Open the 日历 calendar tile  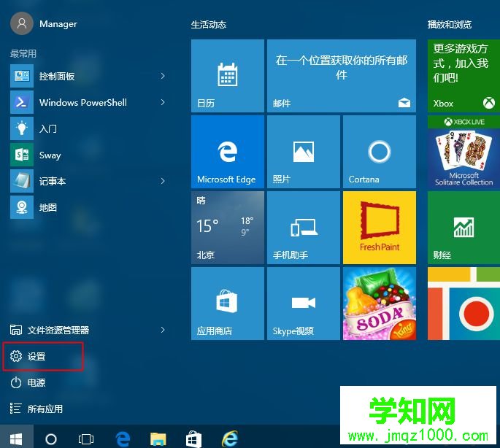point(227,76)
